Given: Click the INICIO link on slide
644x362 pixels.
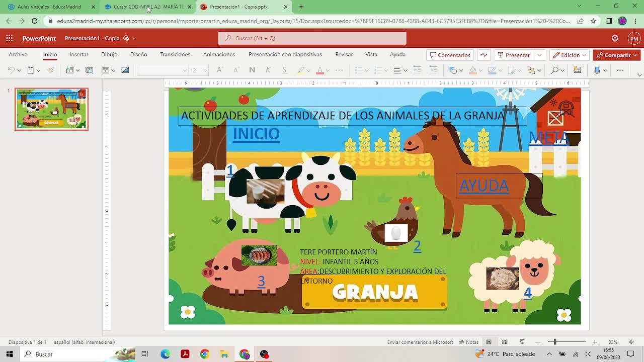Looking at the screenshot, I should click(x=256, y=134).
